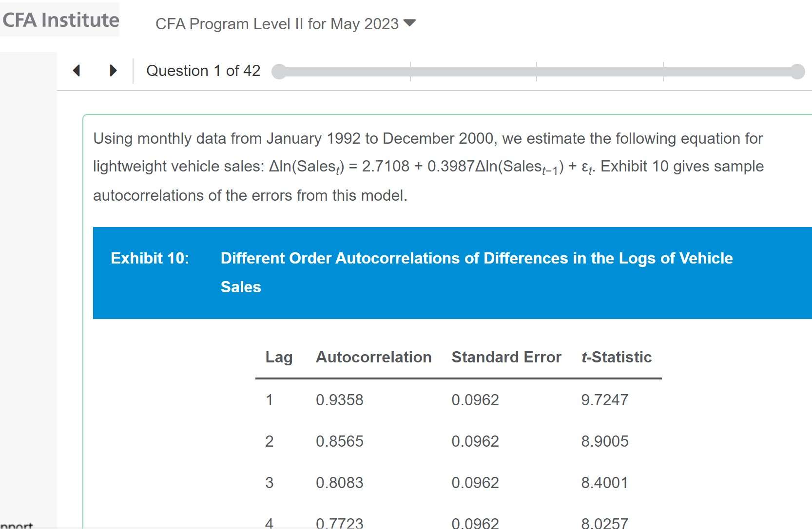Click the autocorrelation value 0.9358
The image size is (812, 529).
(x=340, y=400)
